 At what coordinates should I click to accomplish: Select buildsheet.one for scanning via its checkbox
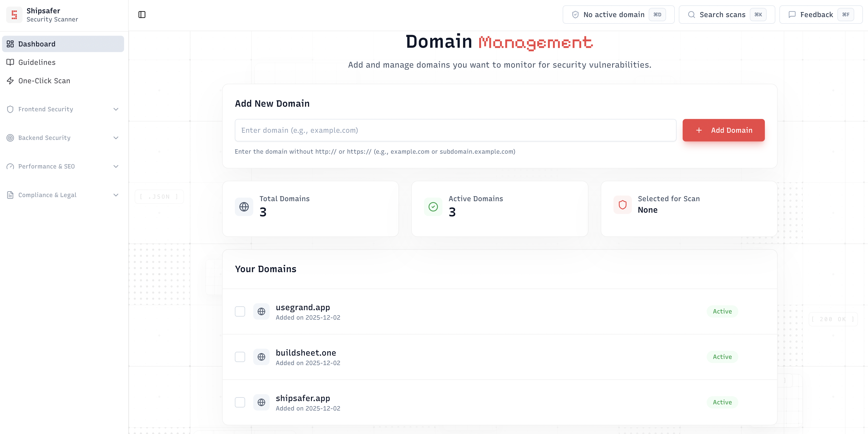click(x=240, y=357)
